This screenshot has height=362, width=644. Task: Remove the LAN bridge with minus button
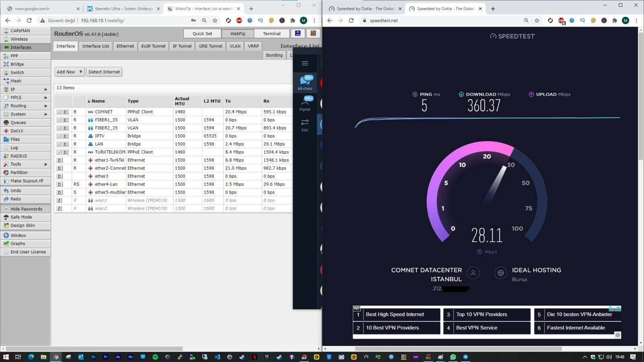(x=59, y=144)
